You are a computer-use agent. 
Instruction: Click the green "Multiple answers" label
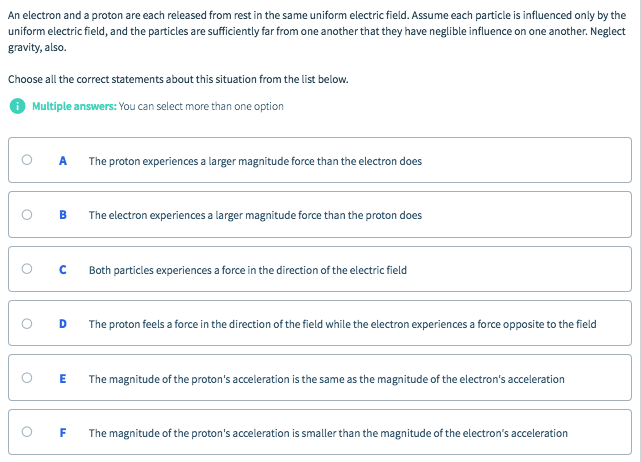pos(73,107)
